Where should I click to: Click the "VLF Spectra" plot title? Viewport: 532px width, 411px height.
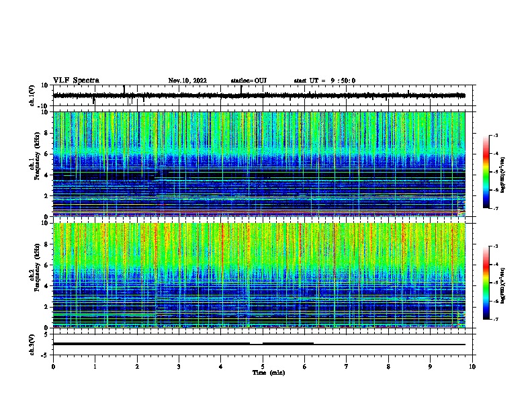(x=76, y=81)
